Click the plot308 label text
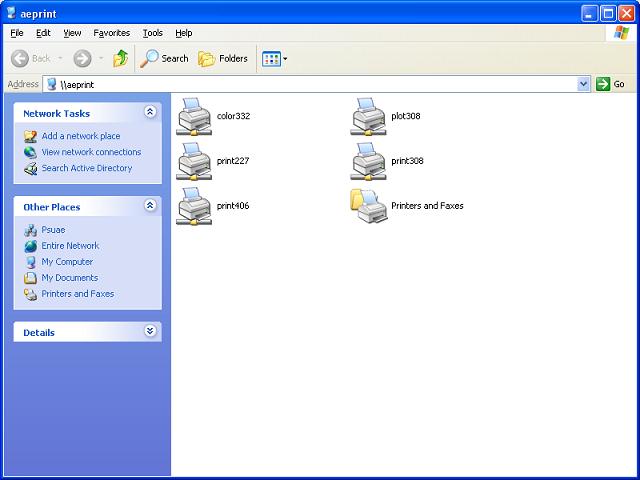This screenshot has width=640, height=480. coord(406,116)
